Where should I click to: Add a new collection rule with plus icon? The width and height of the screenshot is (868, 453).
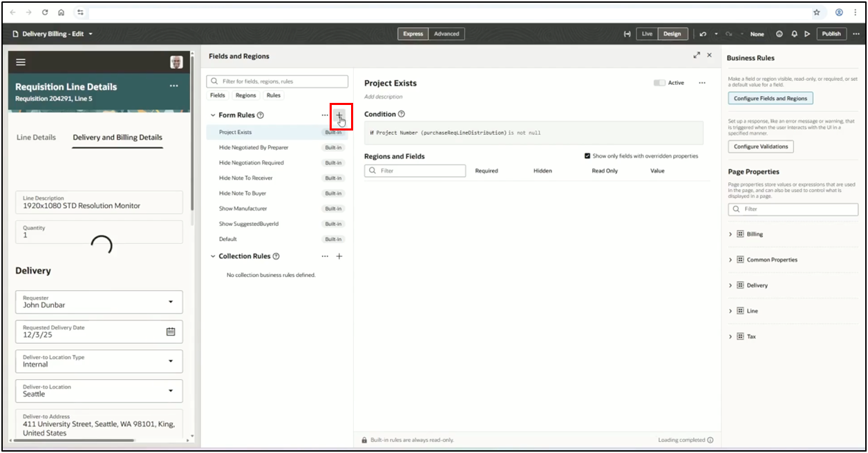[339, 256]
